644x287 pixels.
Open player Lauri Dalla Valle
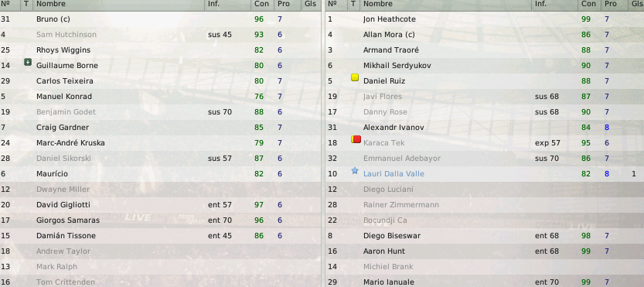click(x=394, y=174)
